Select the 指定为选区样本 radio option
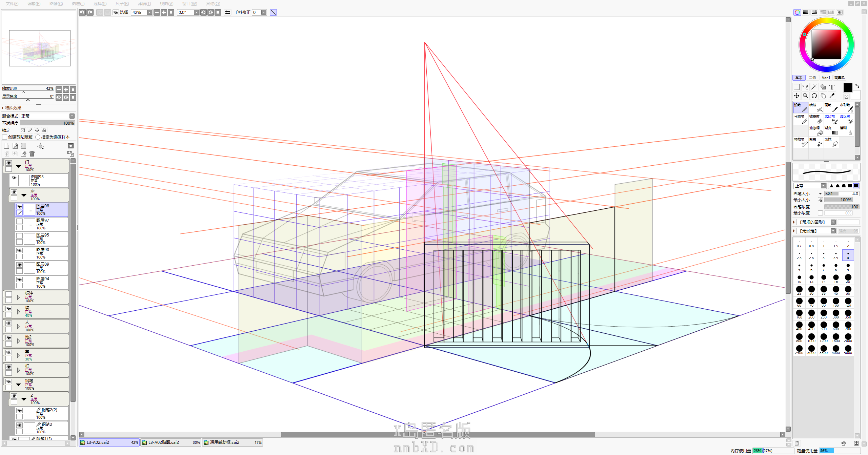Screen dimensions: 868x455 pos(38,137)
